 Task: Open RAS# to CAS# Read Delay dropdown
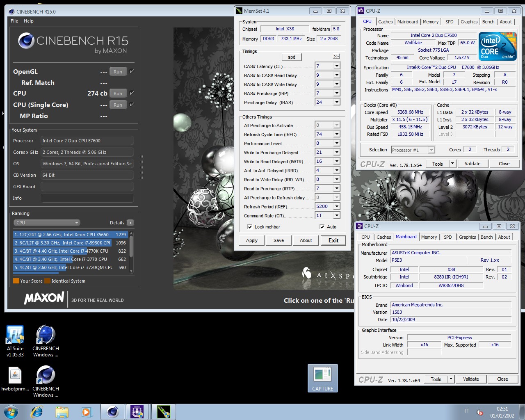337,75
